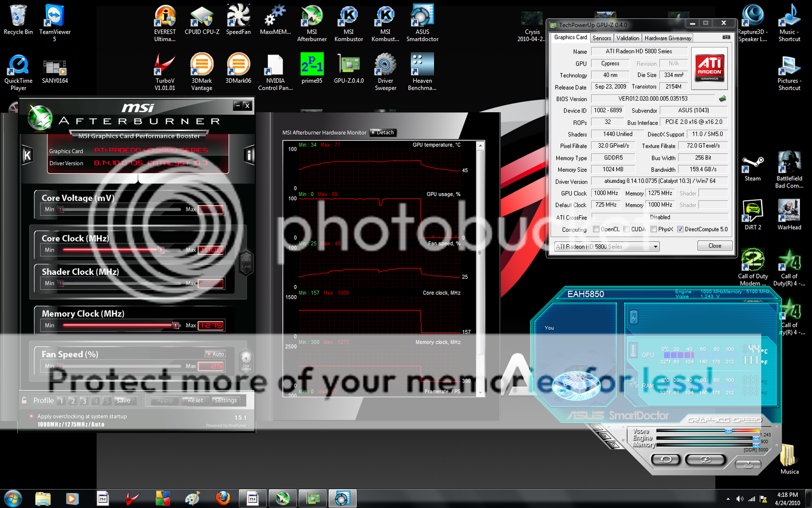Toggle Afterburner profile lock icon

point(24,400)
